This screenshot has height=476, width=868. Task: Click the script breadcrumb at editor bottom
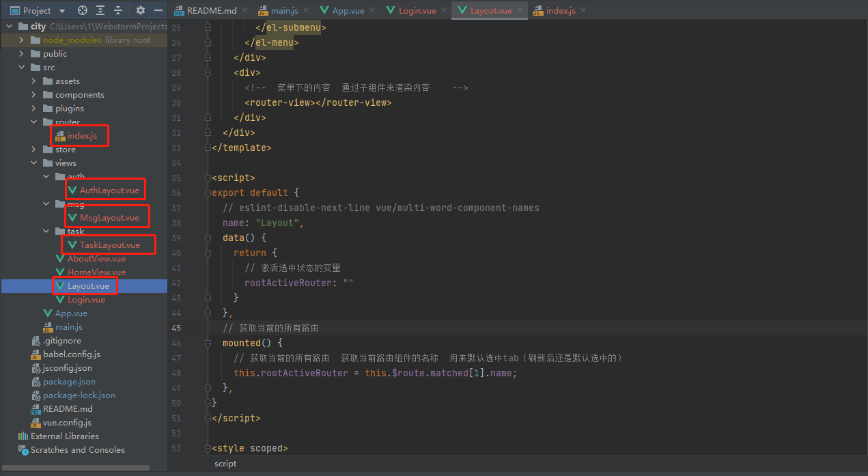(225, 463)
